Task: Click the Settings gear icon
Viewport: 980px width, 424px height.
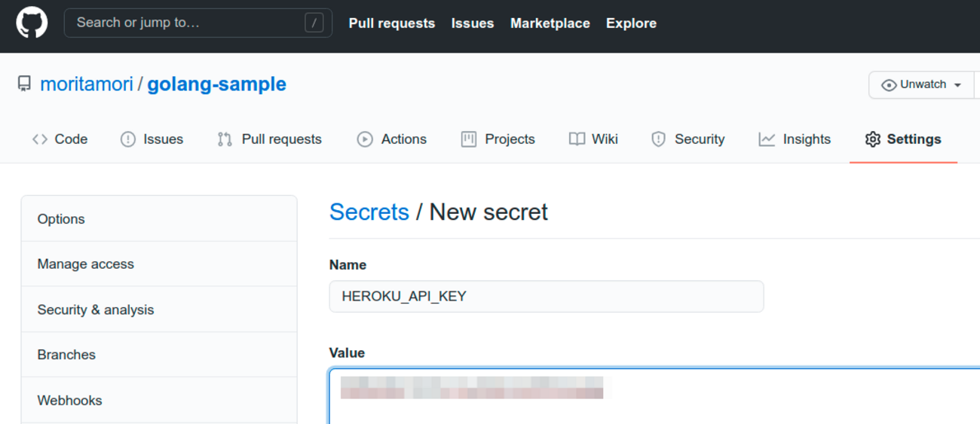Action: pyautogui.click(x=873, y=139)
